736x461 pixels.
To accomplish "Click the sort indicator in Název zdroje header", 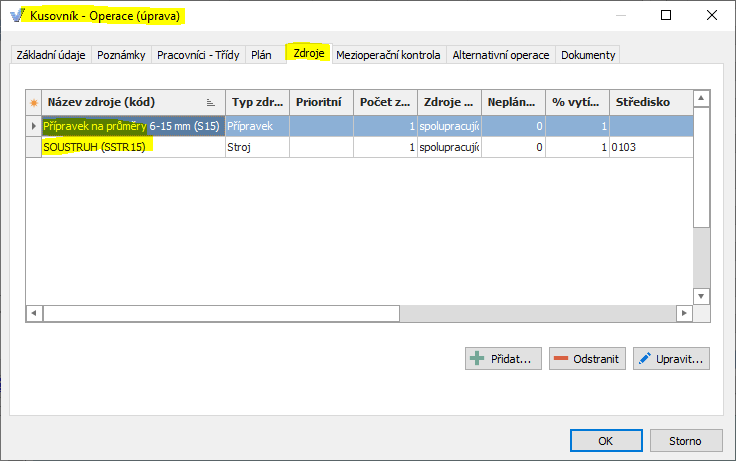I will 211,102.
